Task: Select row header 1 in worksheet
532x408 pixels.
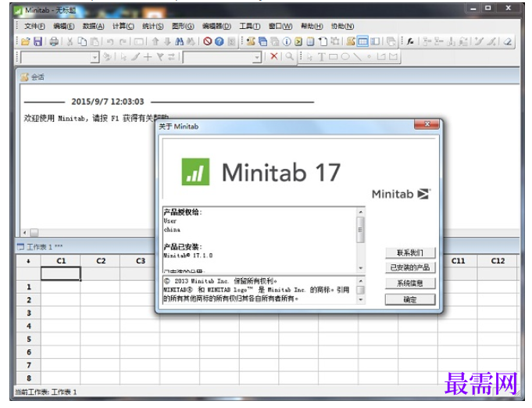Action: tap(29, 287)
